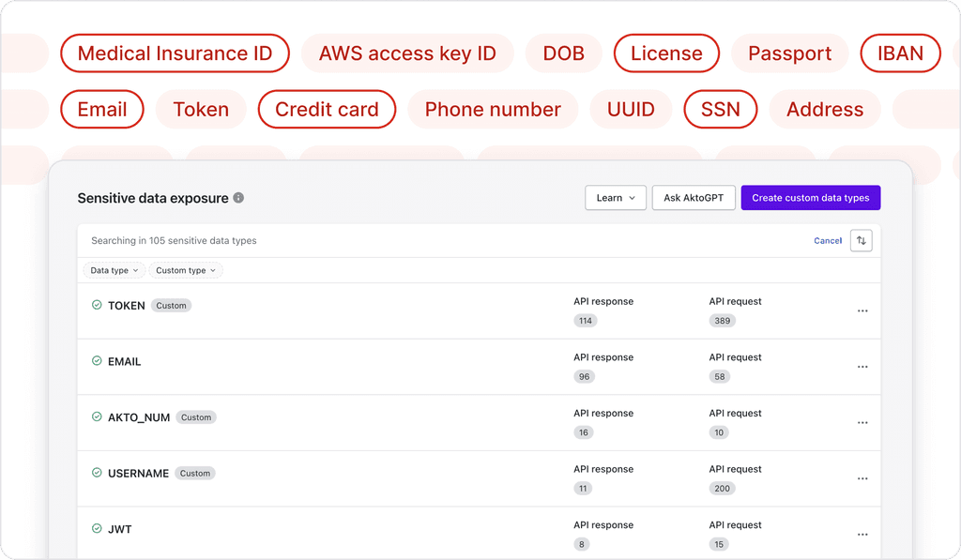Expand the Custom type filter
The width and height of the screenshot is (961, 560).
pyautogui.click(x=185, y=270)
